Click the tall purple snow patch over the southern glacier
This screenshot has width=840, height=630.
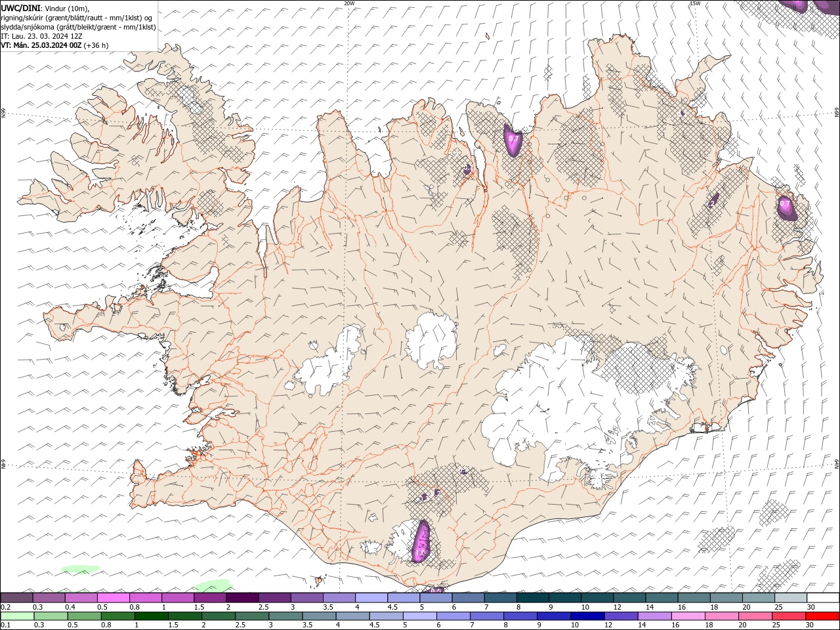[421, 542]
